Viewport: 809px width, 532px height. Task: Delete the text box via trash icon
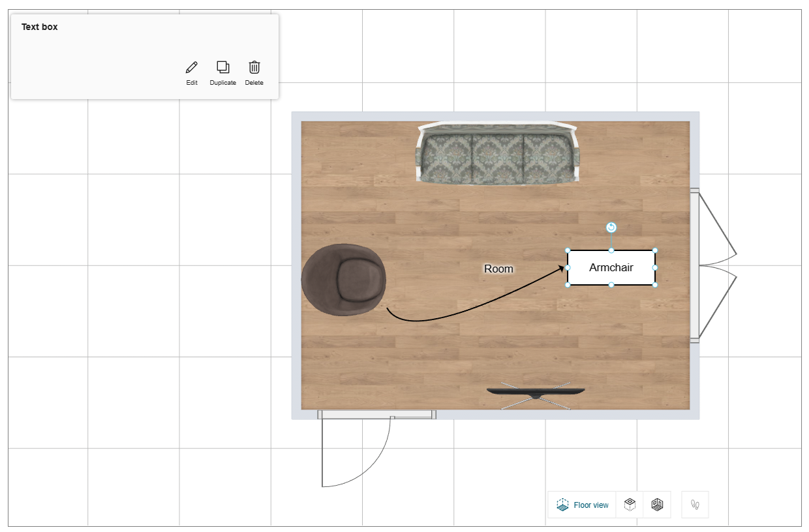(254, 67)
